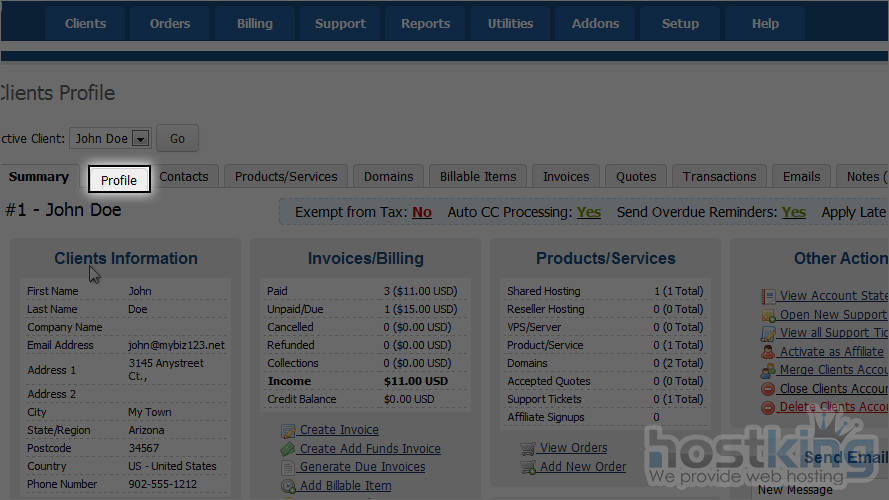Expand the Utilities navigation menu
889x500 pixels.
510,24
